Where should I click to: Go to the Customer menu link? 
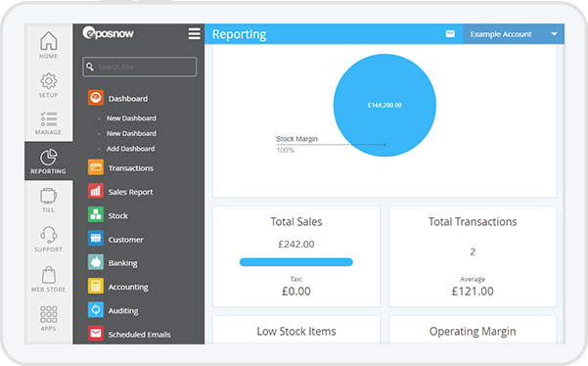pyautogui.click(x=125, y=240)
